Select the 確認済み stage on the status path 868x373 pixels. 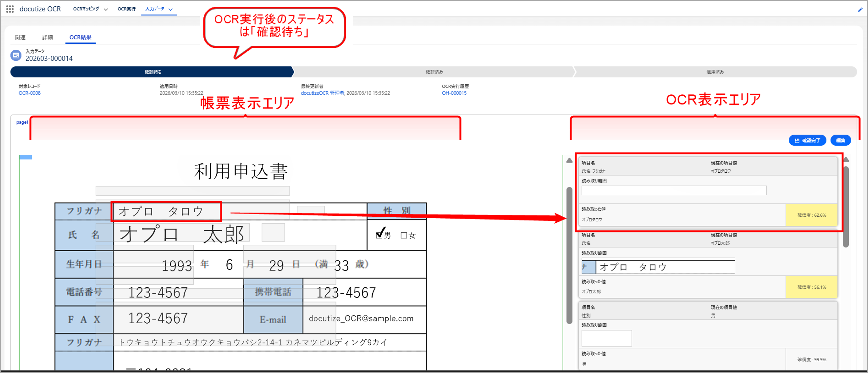tap(433, 72)
